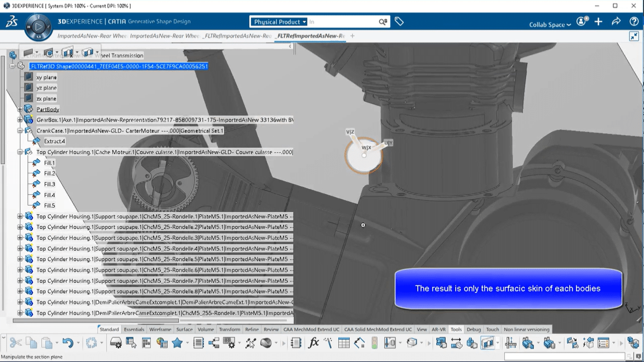Select the xy plane in tree
Screen dimensions: 644x362
46,77
